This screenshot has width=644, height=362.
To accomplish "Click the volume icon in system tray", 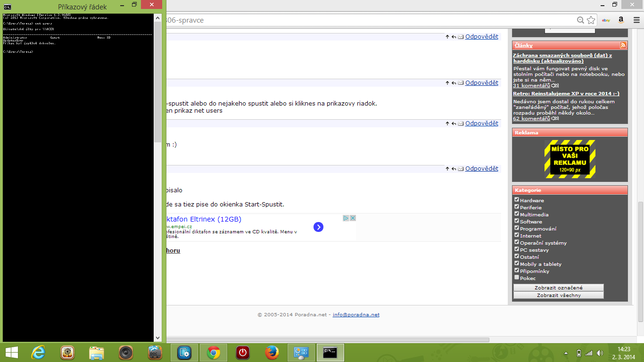I will (x=600, y=353).
